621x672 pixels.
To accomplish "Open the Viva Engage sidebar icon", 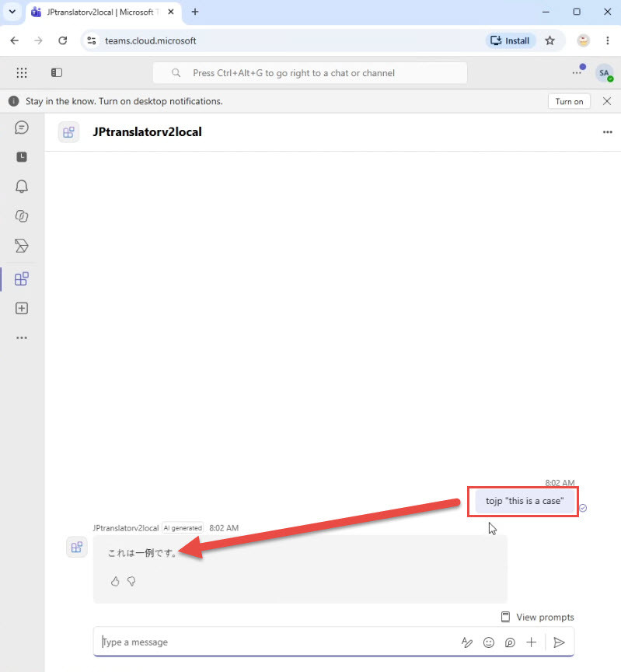I will click(22, 246).
